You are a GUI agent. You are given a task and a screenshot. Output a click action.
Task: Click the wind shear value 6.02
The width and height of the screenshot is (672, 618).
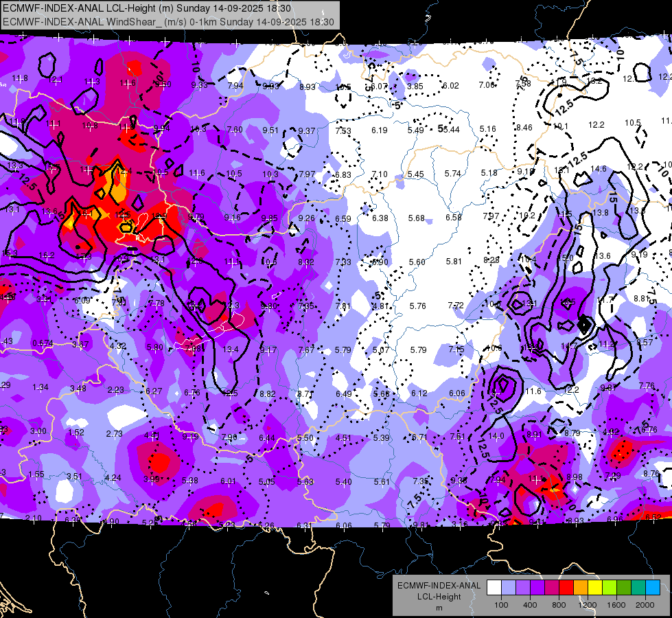[x=451, y=86]
